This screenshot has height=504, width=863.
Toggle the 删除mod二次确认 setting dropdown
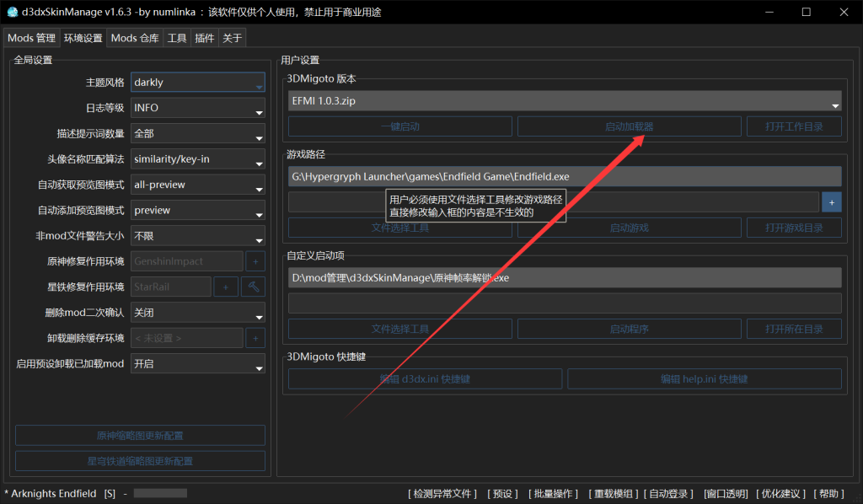pos(198,313)
